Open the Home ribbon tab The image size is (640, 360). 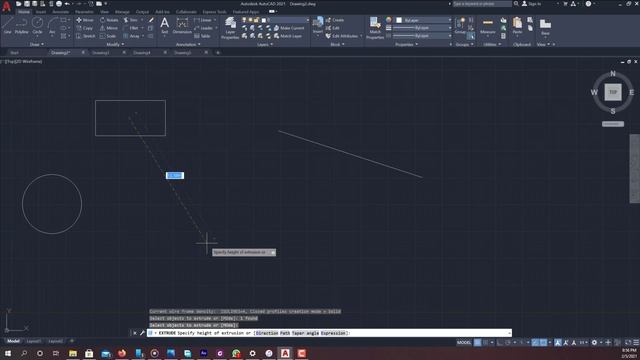click(24, 12)
